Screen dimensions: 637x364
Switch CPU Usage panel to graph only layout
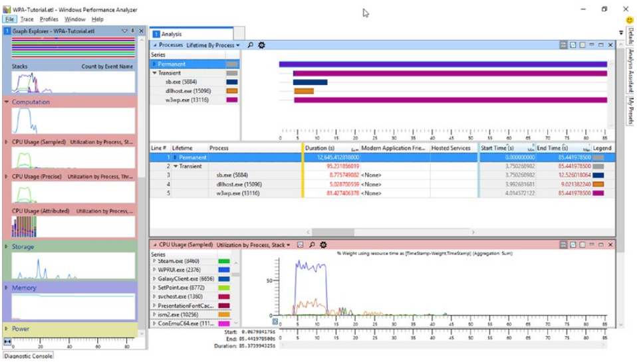[x=573, y=244]
